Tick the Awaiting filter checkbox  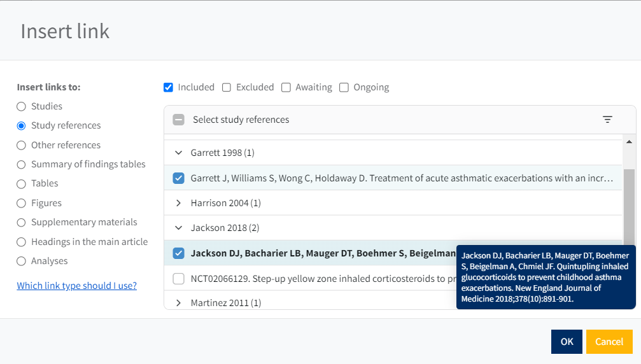coord(286,87)
